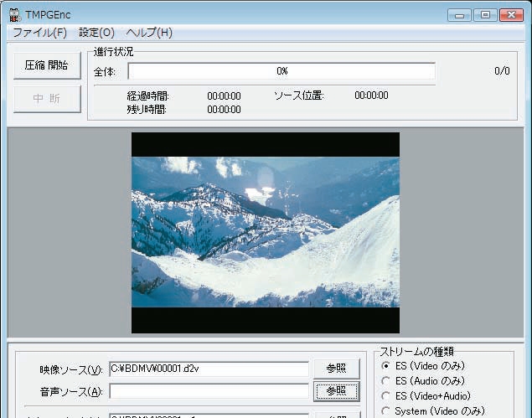Click the 残り時間 value 00:00:00
This screenshot has height=418, width=532.
pos(224,110)
